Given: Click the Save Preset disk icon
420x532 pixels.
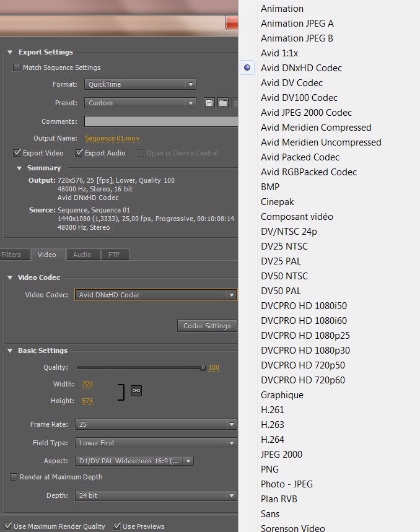Looking at the screenshot, I should click(x=209, y=103).
